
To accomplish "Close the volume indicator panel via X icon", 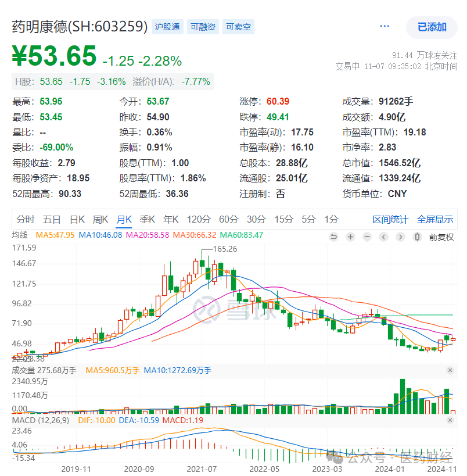I will 451,370.
